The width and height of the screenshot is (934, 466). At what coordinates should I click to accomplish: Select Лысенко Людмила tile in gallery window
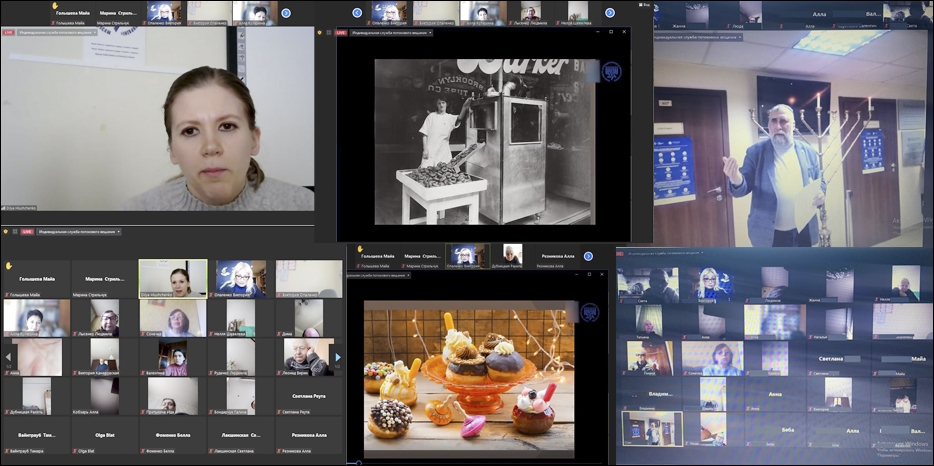point(105,318)
